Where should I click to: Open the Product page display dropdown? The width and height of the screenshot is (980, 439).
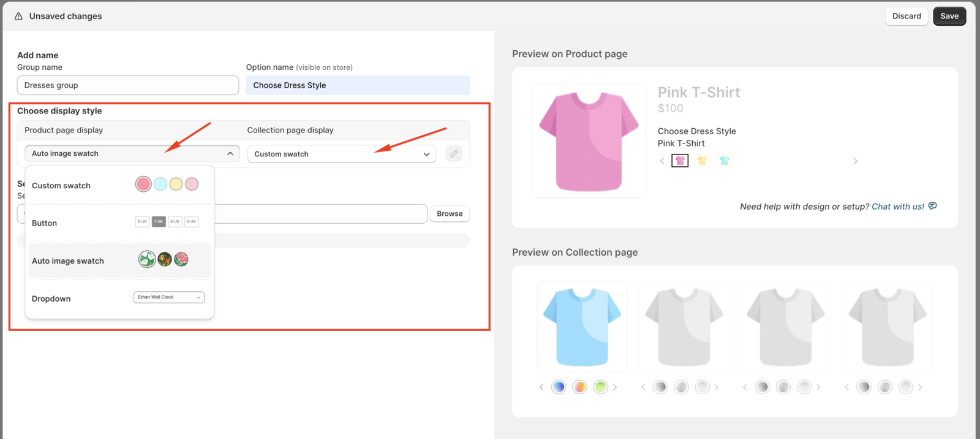point(132,153)
